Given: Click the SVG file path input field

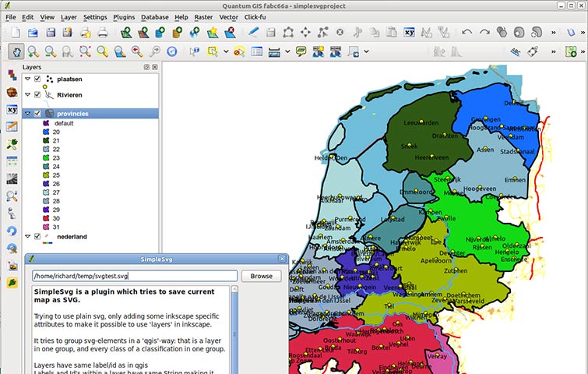Looking at the screenshot, I should [x=135, y=276].
